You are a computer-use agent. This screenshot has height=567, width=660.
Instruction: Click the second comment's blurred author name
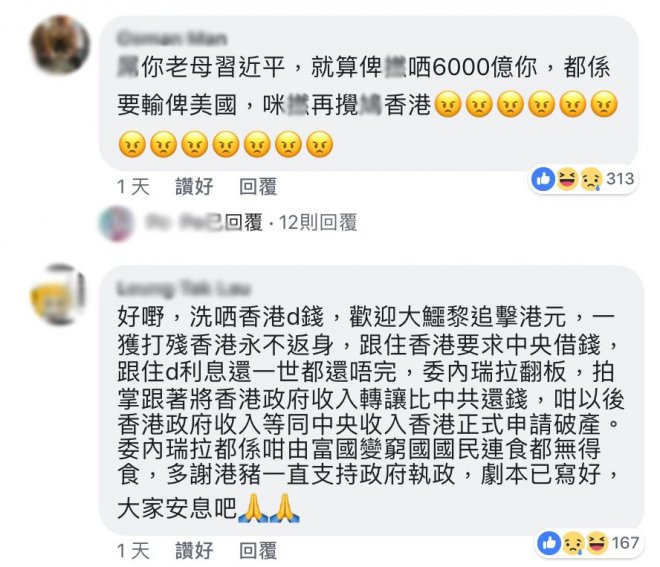[x=184, y=289]
